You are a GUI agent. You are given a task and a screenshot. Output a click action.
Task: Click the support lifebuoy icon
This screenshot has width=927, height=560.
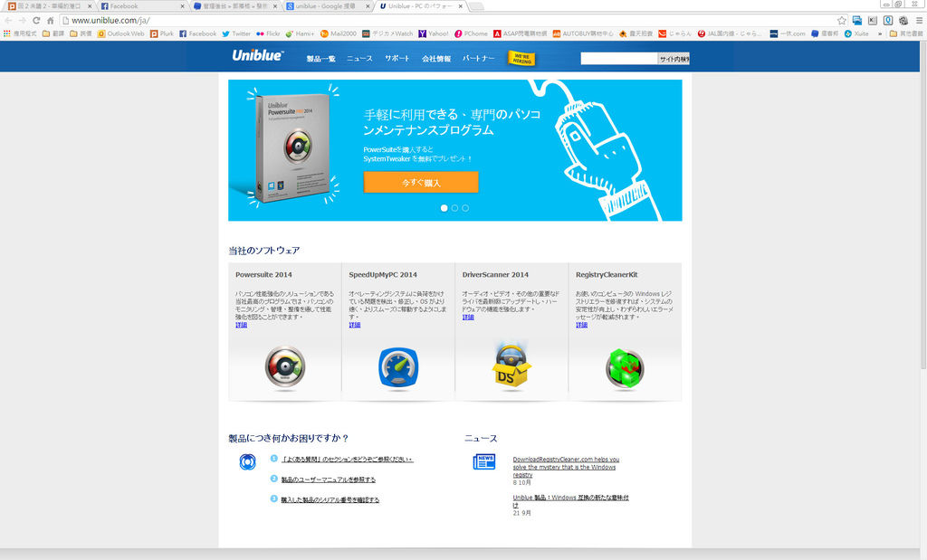click(x=248, y=462)
